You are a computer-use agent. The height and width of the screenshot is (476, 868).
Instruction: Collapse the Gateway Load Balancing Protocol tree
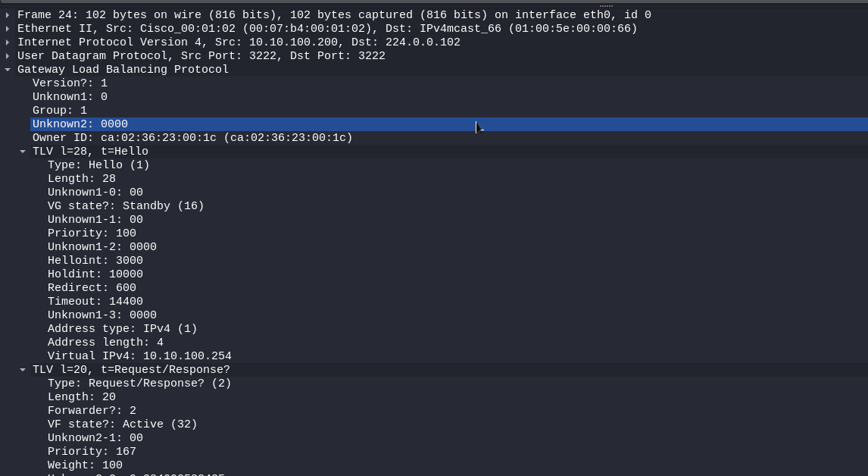pyautogui.click(x=8, y=70)
